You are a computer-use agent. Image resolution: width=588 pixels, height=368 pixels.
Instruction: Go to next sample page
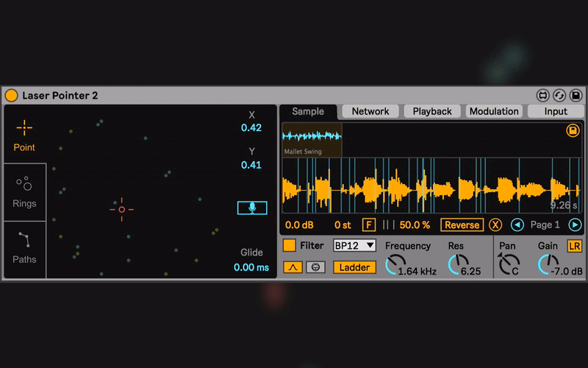[x=575, y=225]
